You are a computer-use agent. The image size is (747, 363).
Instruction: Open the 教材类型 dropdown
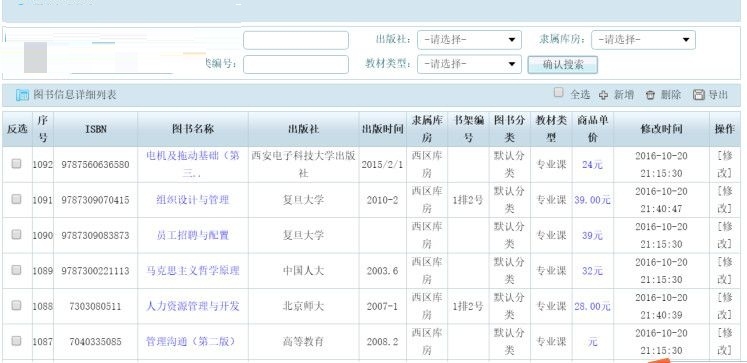tap(469, 64)
